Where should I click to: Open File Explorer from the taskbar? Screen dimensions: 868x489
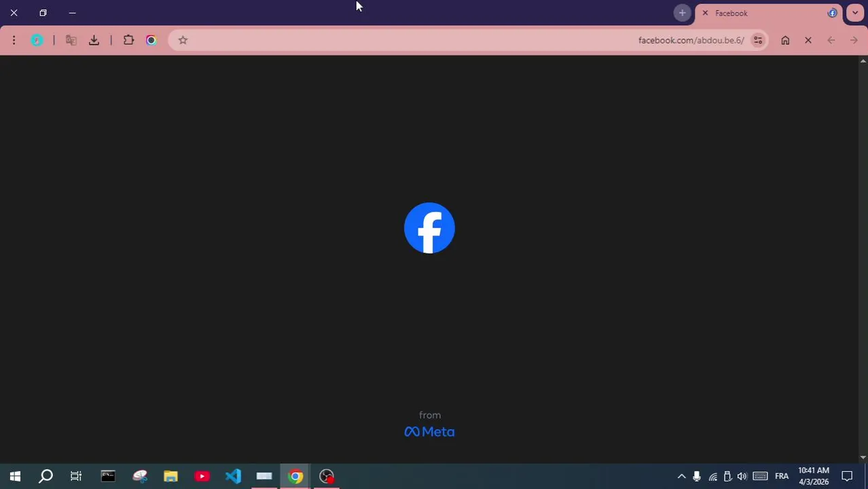coord(170,476)
